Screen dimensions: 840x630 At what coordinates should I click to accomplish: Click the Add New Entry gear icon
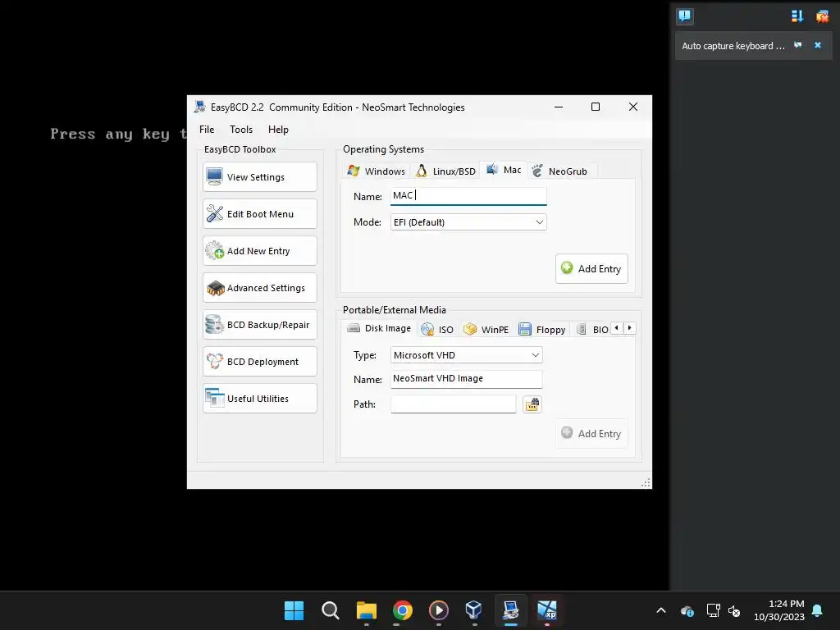(215, 250)
